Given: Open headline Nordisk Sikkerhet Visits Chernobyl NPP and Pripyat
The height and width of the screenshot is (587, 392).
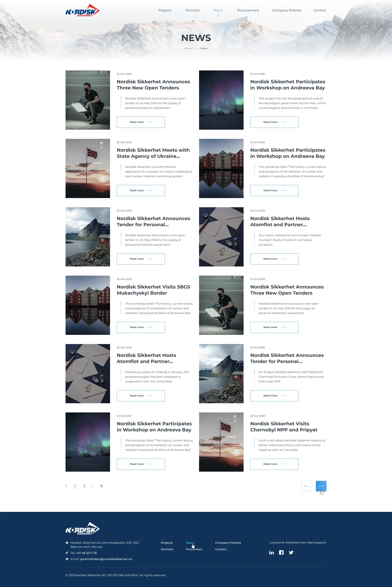Looking at the screenshot, I should 284,427.
